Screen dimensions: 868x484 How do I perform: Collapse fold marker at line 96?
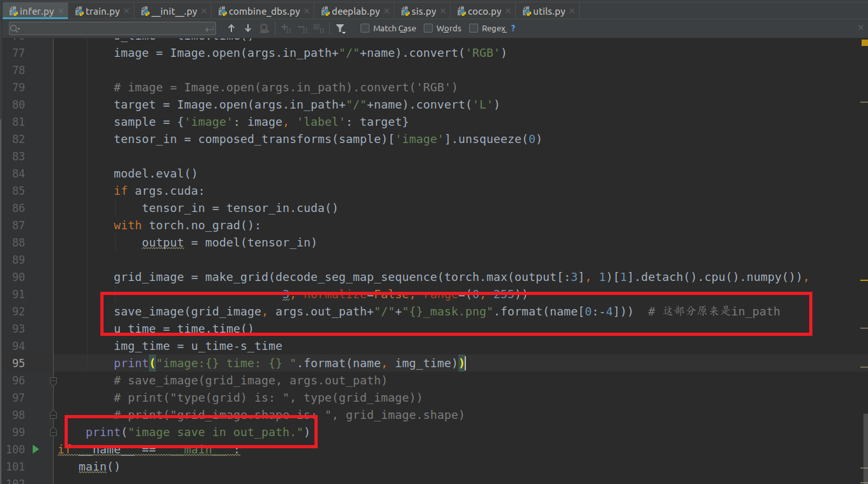[53, 381]
